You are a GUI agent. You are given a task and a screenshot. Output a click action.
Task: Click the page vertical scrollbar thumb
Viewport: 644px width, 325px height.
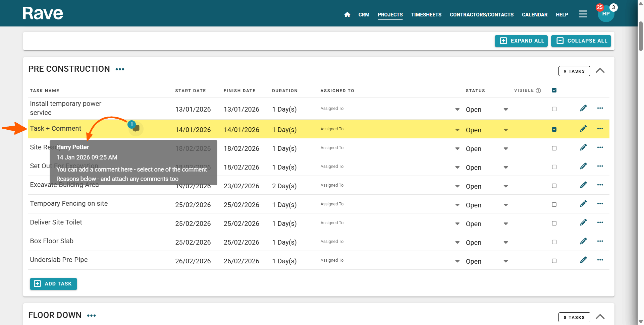[641, 36]
